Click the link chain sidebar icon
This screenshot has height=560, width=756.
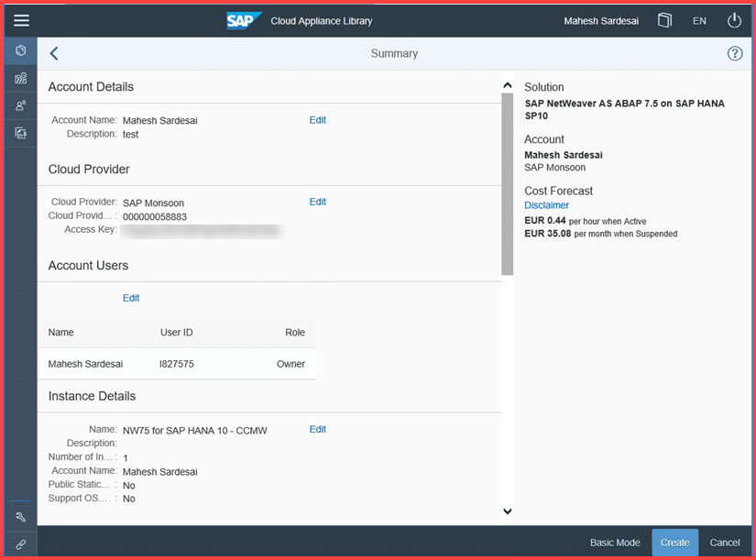point(21,544)
